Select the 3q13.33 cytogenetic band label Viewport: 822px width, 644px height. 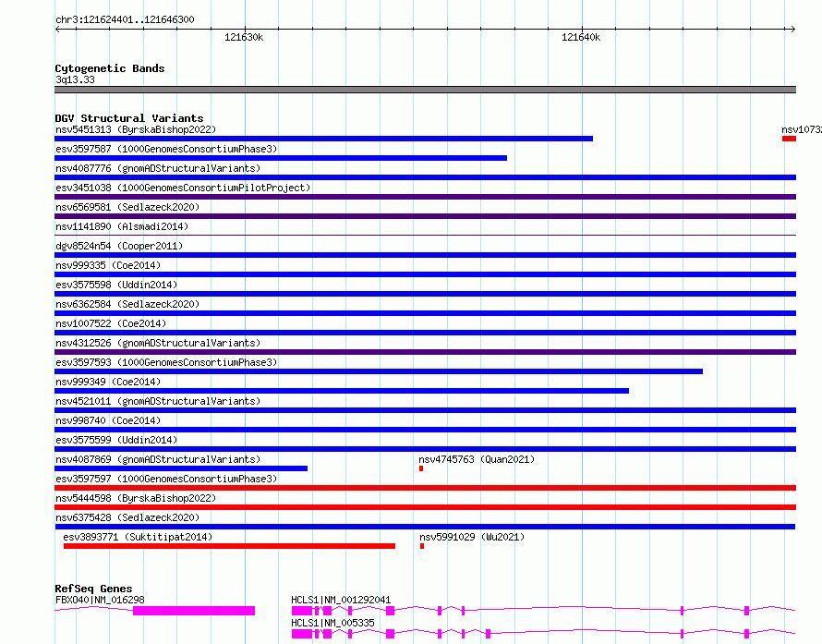[75, 79]
